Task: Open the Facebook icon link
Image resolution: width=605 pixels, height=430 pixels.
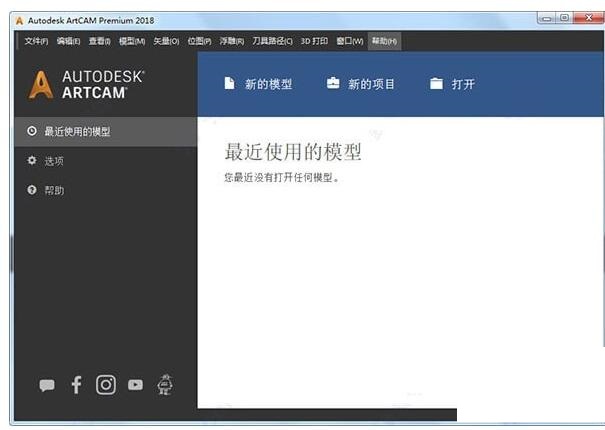Action: (76, 385)
